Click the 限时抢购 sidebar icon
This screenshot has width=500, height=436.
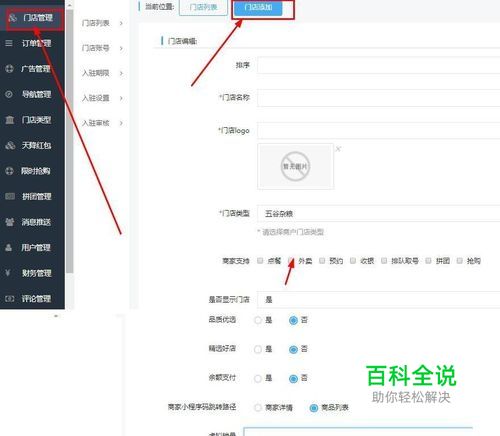(9, 171)
